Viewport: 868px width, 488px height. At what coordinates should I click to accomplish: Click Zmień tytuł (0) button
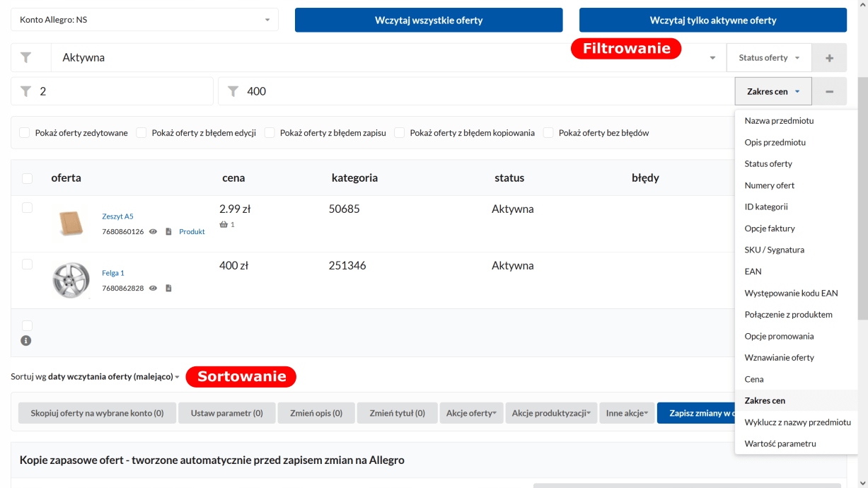[397, 413]
